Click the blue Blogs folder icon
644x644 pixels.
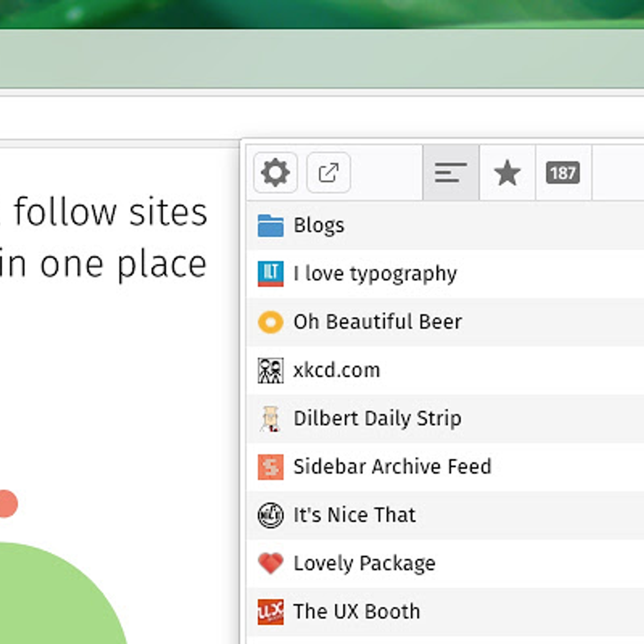(x=270, y=225)
